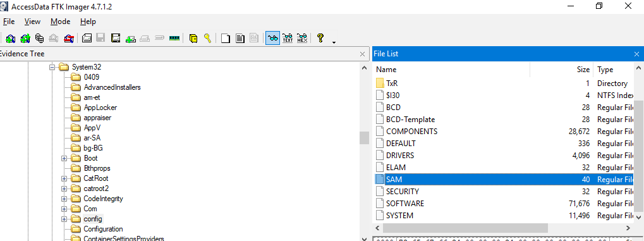This screenshot has width=644, height=241.
Task: Switch viewer to TEXT mode icon
Action: coord(288,38)
